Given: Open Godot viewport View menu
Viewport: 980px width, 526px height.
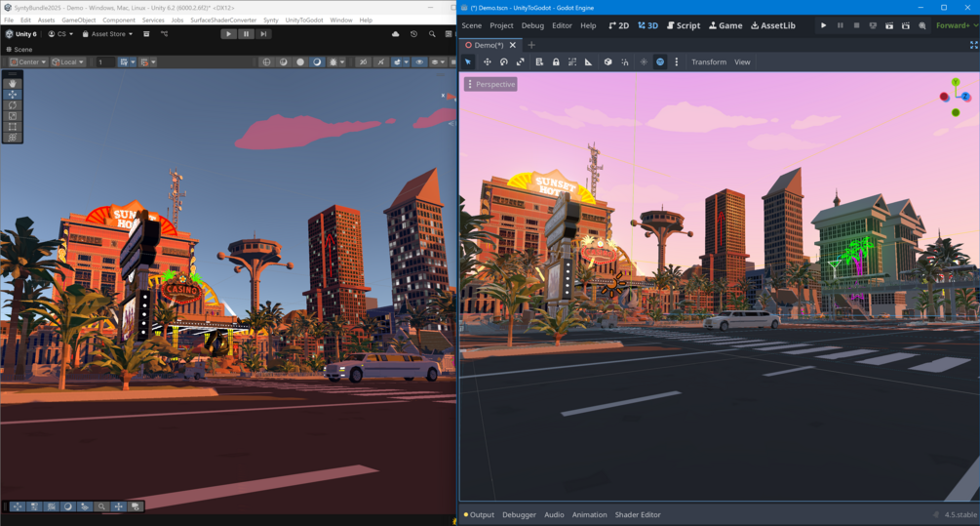Looking at the screenshot, I should [x=742, y=61].
